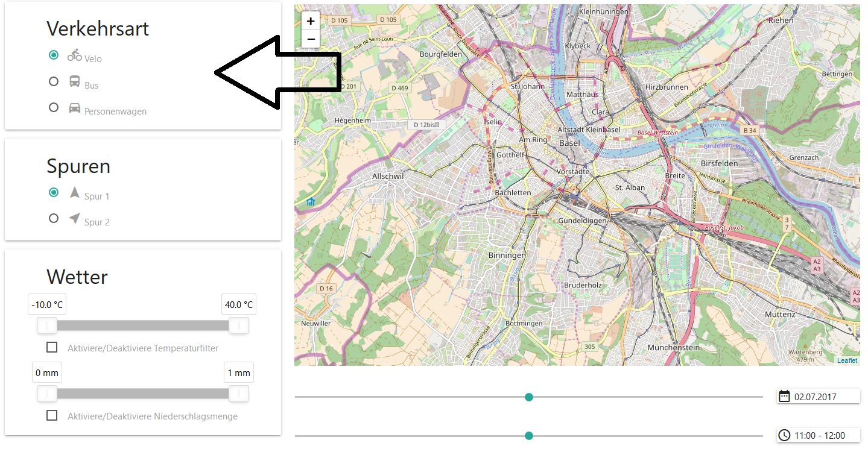The width and height of the screenshot is (868, 449).
Task: Click the Spur 2 diagonal arrow icon
Action: click(x=75, y=218)
